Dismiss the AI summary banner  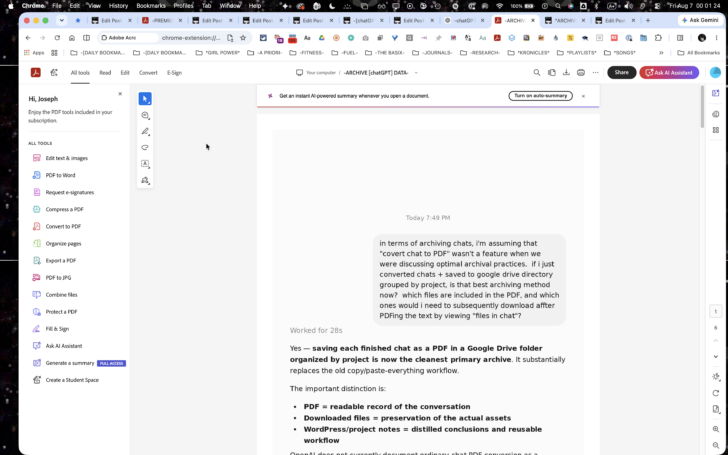(x=584, y=96)
